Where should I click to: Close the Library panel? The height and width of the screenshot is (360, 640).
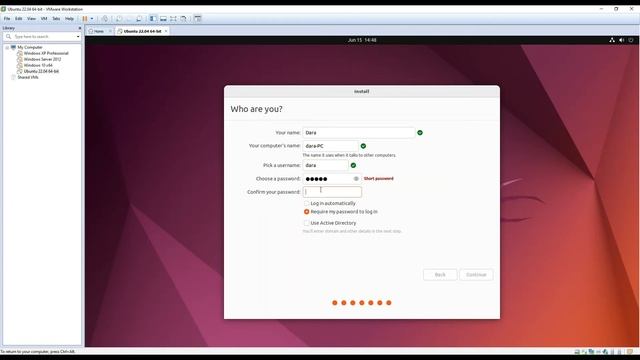click(80, 28)
